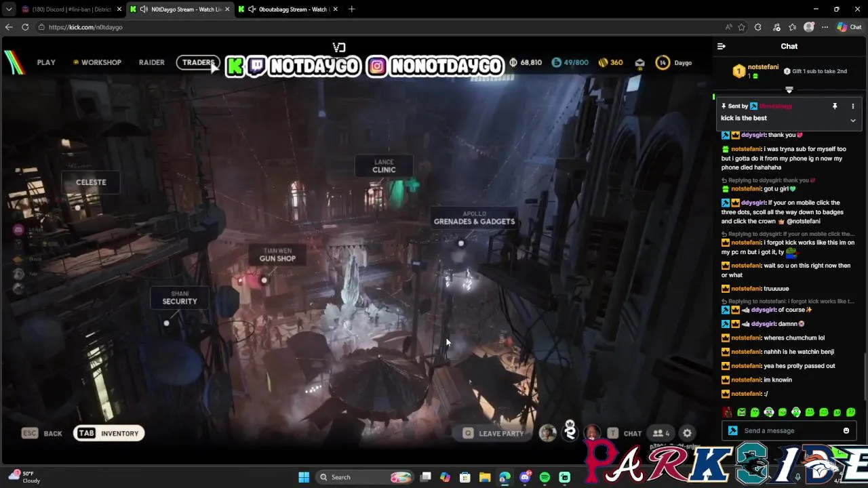Screen dimensions: 868x488
Task: Add this page to favorites with the star
Action: tap(741, 27)
